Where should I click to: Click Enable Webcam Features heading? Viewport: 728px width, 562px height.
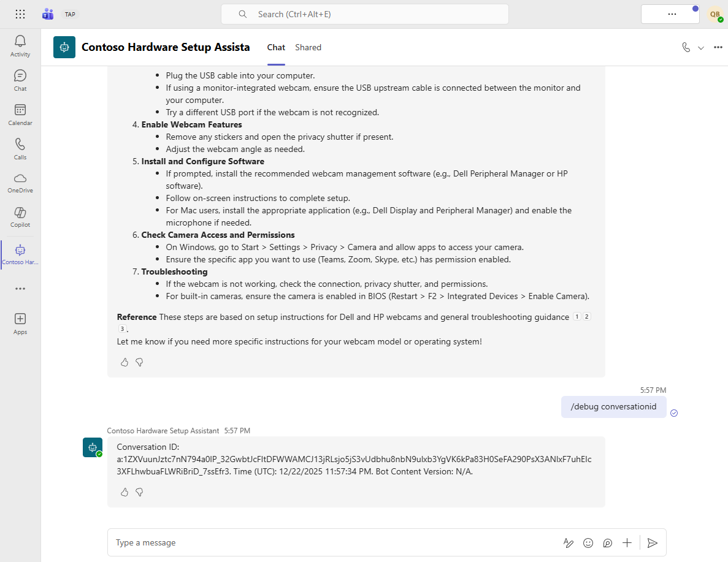191,124
